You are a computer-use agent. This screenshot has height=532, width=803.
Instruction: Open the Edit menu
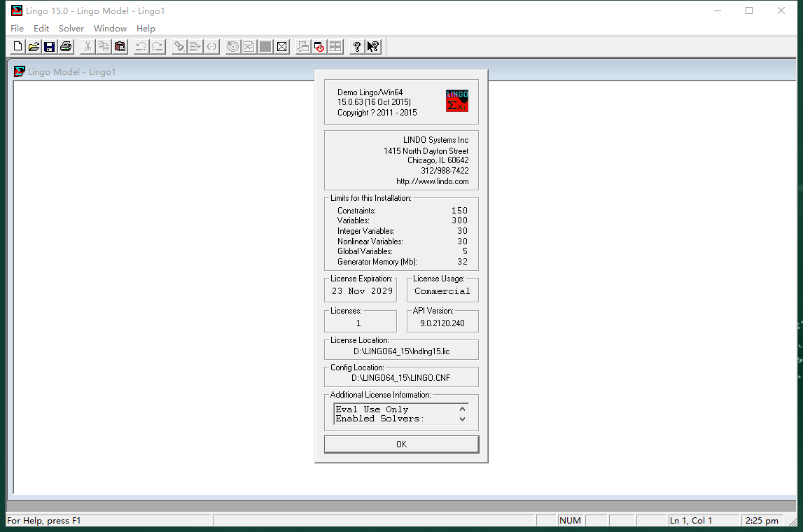(41, 29)
